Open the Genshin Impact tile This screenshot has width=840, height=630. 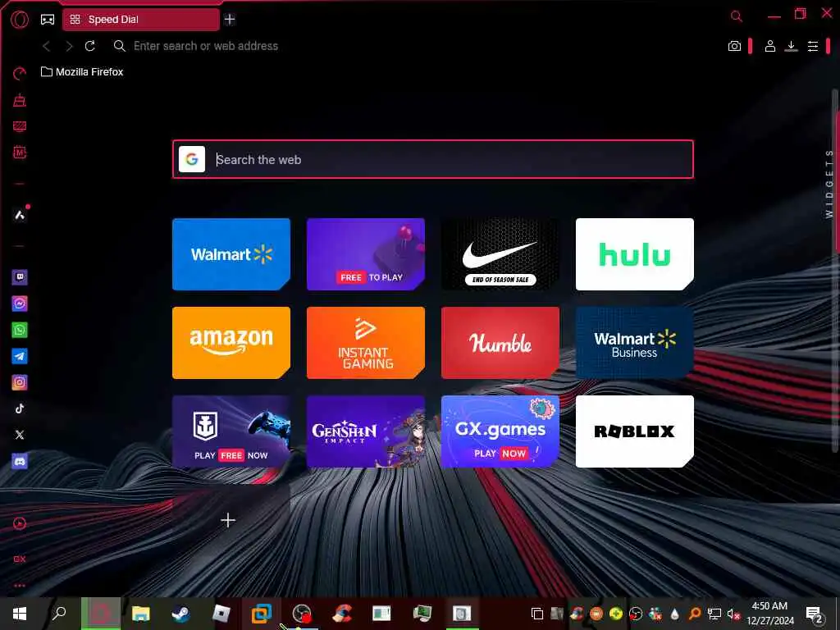[366, 431]
